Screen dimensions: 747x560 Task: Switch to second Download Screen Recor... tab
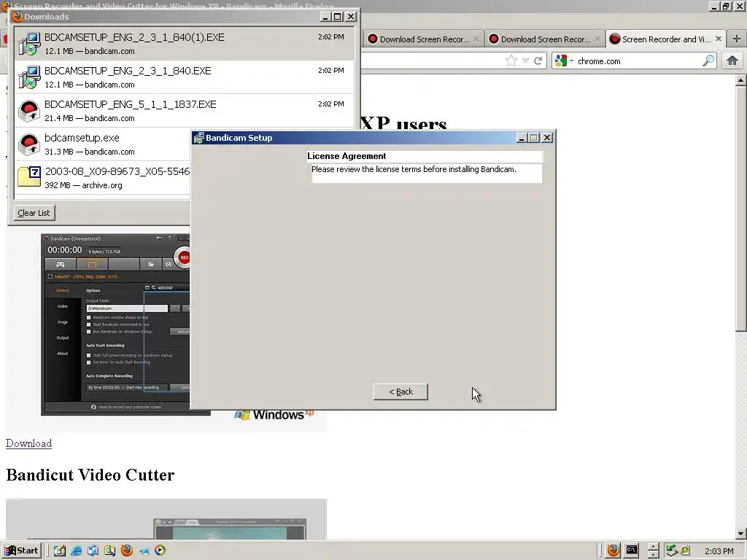pyautogui.click(x=544, y=39)
